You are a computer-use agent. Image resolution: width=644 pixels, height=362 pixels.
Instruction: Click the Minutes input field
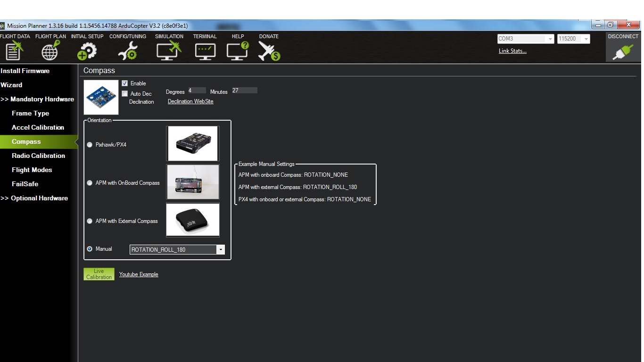244,90
